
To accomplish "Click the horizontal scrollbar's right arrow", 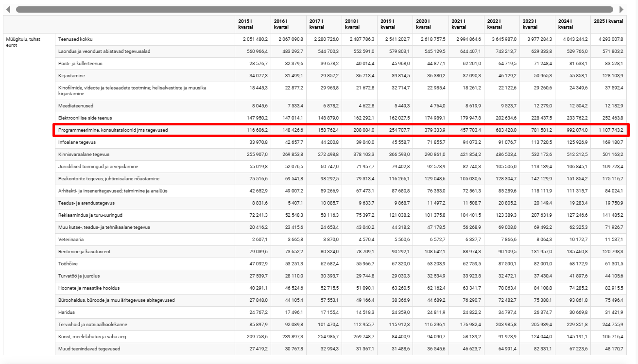I will (x=621, y=9).
